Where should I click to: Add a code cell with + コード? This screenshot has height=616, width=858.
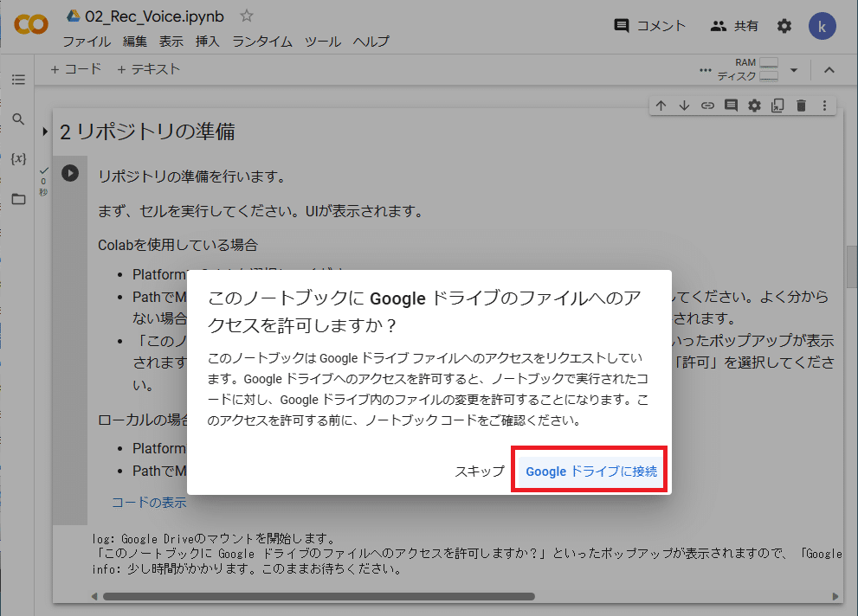[x=75, y=69]
